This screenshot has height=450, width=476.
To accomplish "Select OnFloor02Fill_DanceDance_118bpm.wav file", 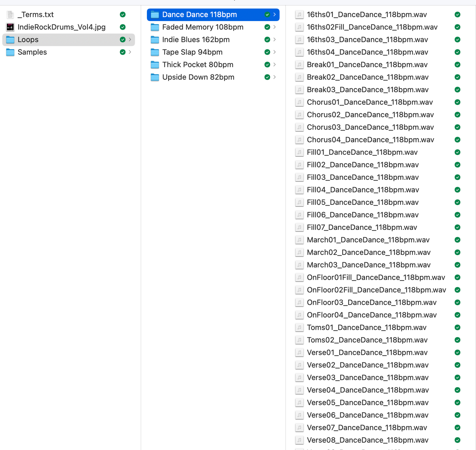I will (x=376, y=290).
